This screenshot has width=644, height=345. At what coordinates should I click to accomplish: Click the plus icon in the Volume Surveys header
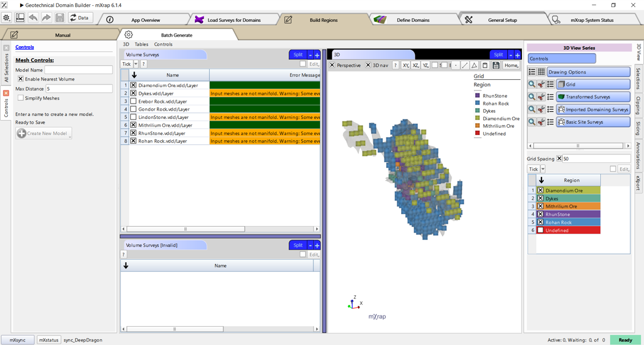point(317,54)
